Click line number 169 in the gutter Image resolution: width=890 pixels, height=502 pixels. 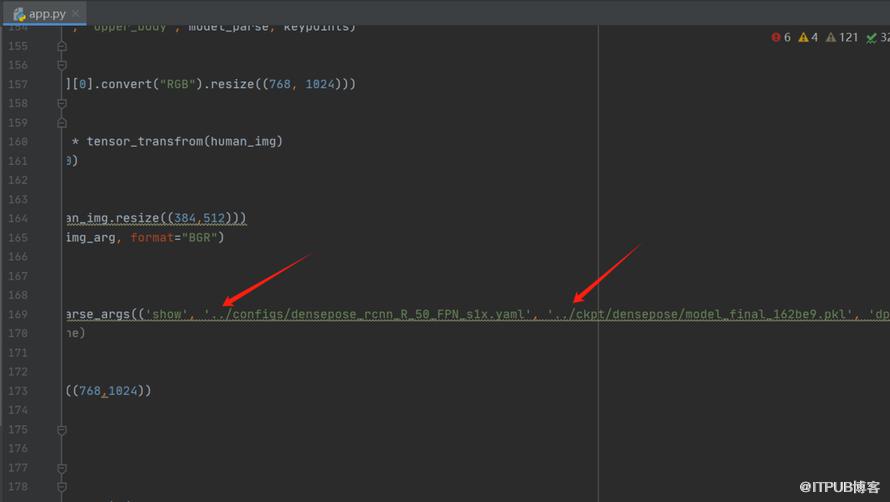point(18,314)
